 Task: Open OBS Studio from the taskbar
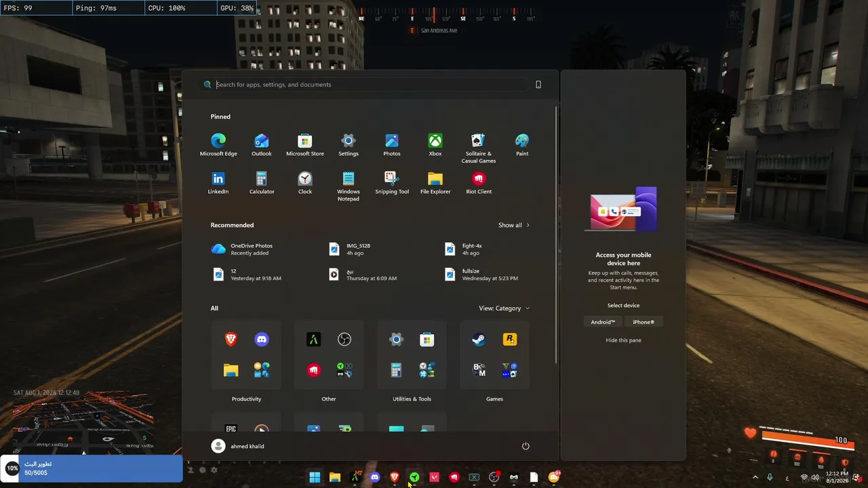point(494,477)
